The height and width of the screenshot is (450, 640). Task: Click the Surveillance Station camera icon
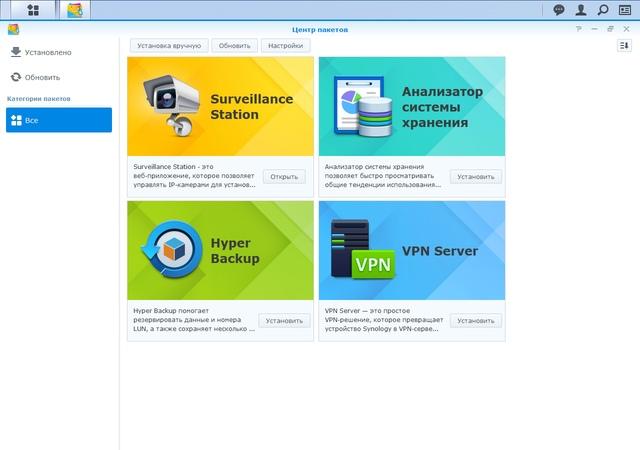coord(172,105)
